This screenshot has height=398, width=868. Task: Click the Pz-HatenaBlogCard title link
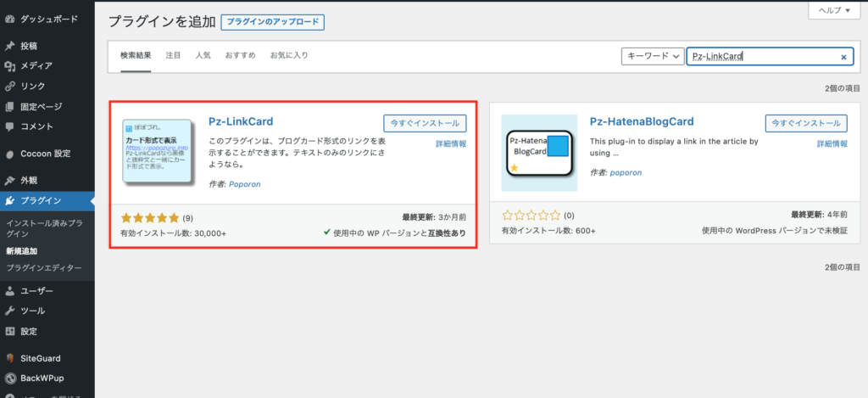coord(642,122)
